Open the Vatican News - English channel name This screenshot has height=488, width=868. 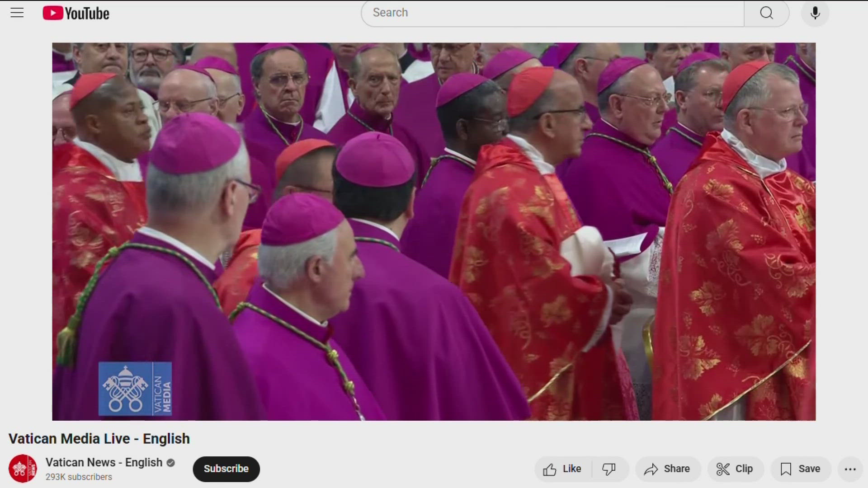click(x=104, y=462)
